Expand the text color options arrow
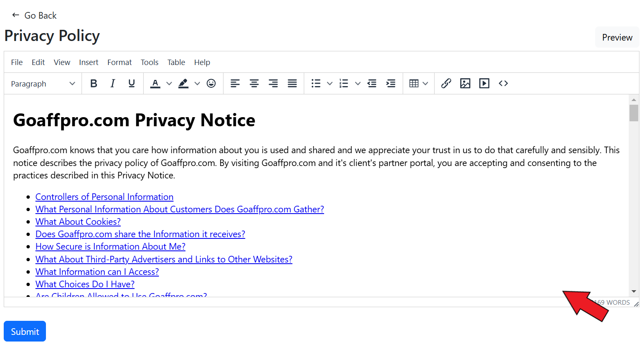 pos(169,84)
